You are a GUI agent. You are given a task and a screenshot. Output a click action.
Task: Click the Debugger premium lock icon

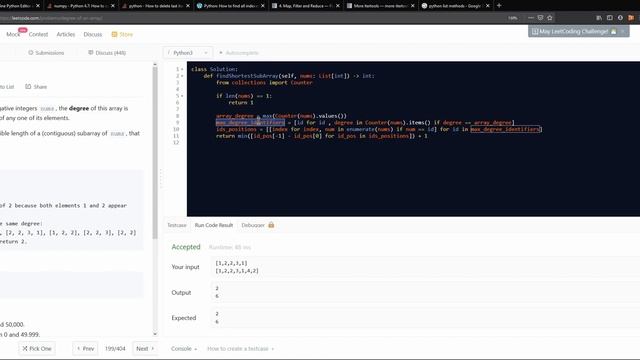pyautogui.click(x=271, y=225)
